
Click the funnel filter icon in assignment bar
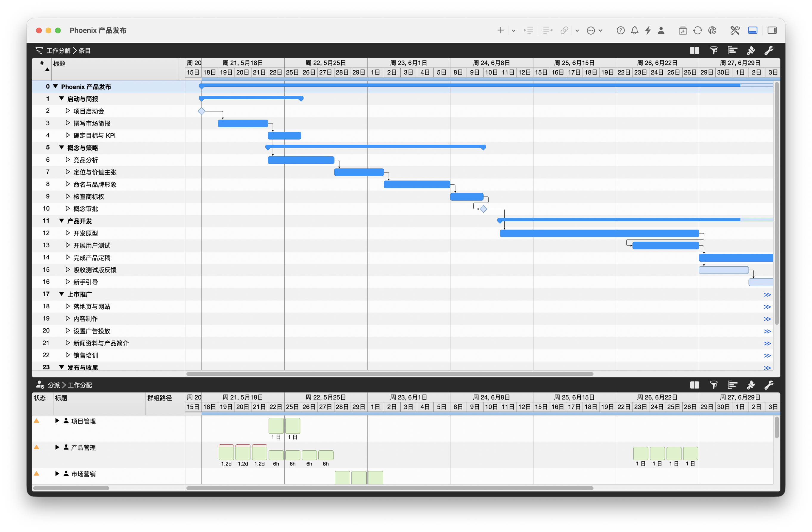(713, 385)
